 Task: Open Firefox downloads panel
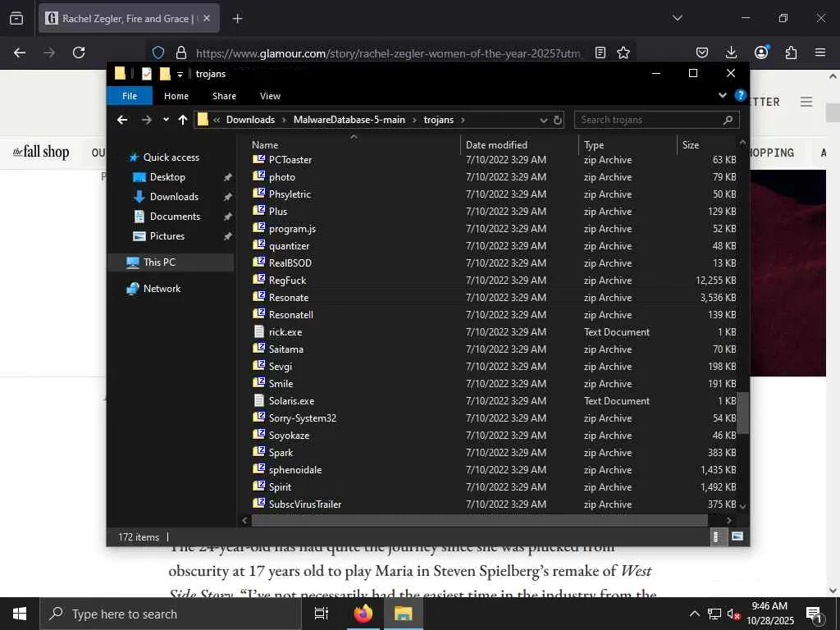tap(731, 52)
